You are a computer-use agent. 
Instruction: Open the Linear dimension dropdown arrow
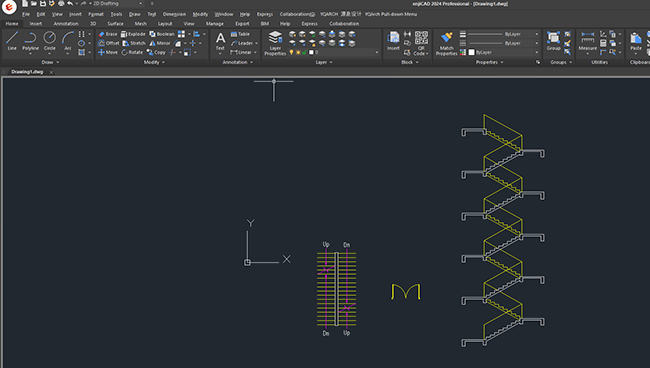[x=255, y=52]
